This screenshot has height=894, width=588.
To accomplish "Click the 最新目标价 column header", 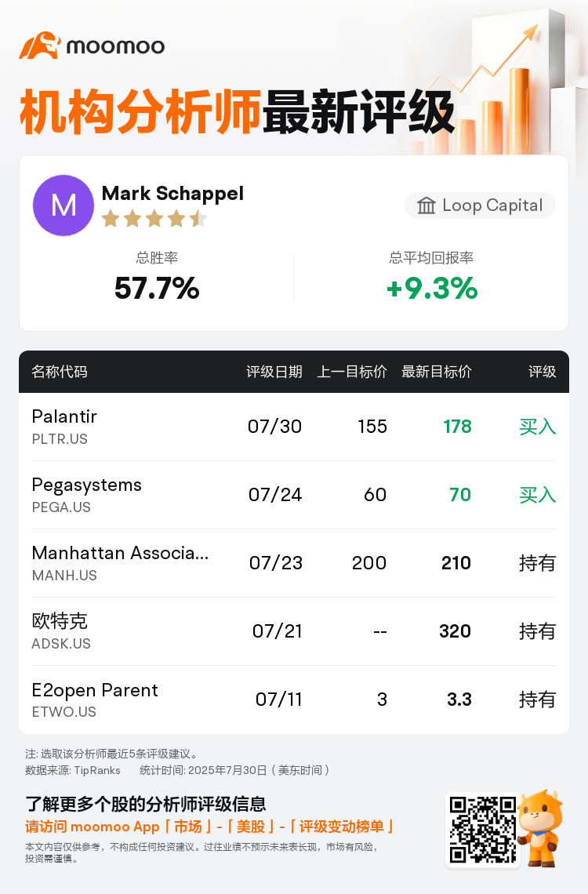I will pyautogui.click(x=437, y=372).
